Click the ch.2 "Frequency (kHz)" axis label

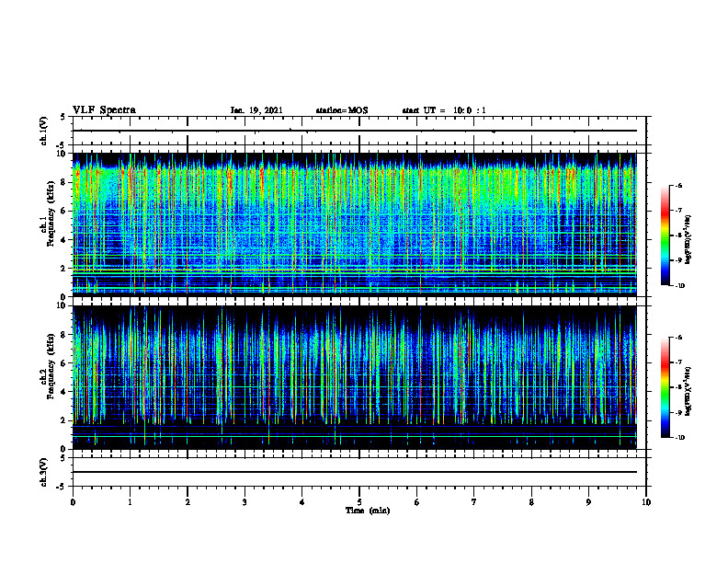51,366
